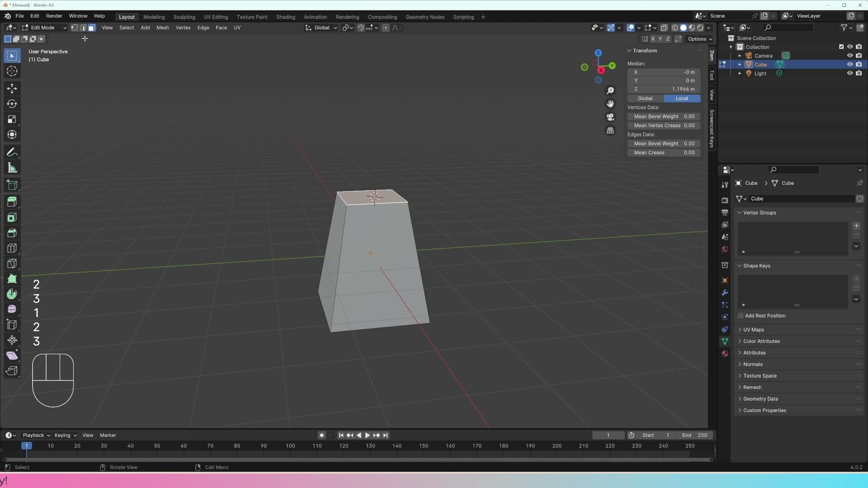The image size is (868, 488).
Task: Select the Edge Slide tool
Action: coord(12,324)
